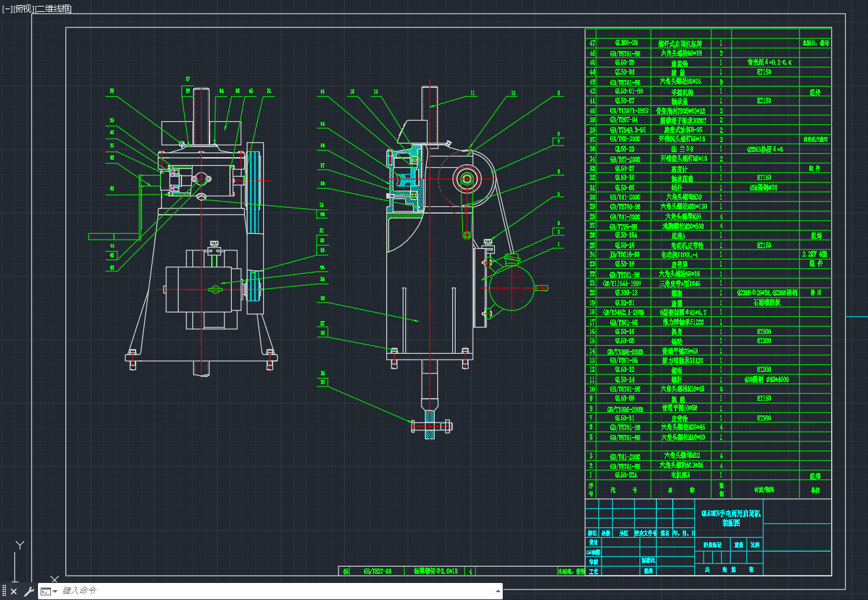Select the parts list cell QL50-05
Viewport: 868px width, 600px height.
click(x=625, y=187)
